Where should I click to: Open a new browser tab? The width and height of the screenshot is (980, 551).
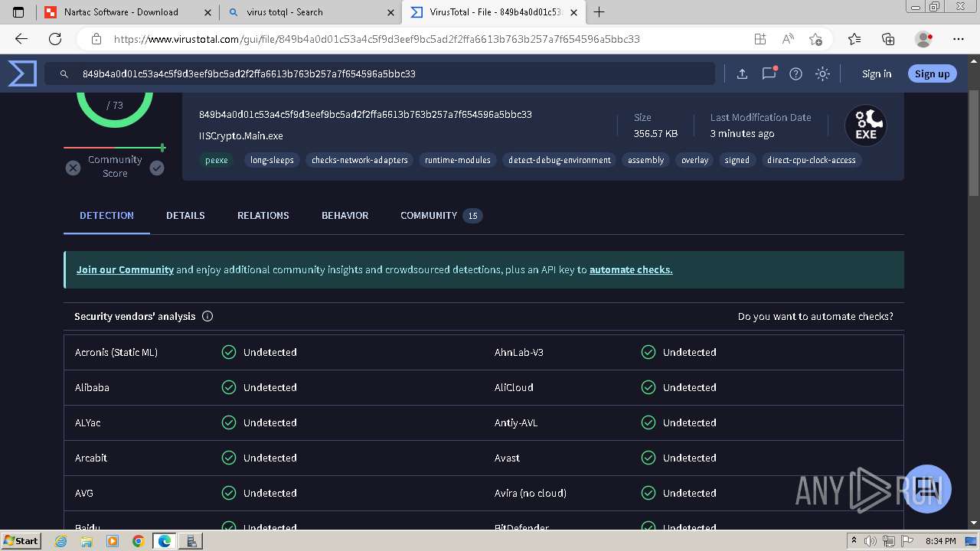pos(599,12)
